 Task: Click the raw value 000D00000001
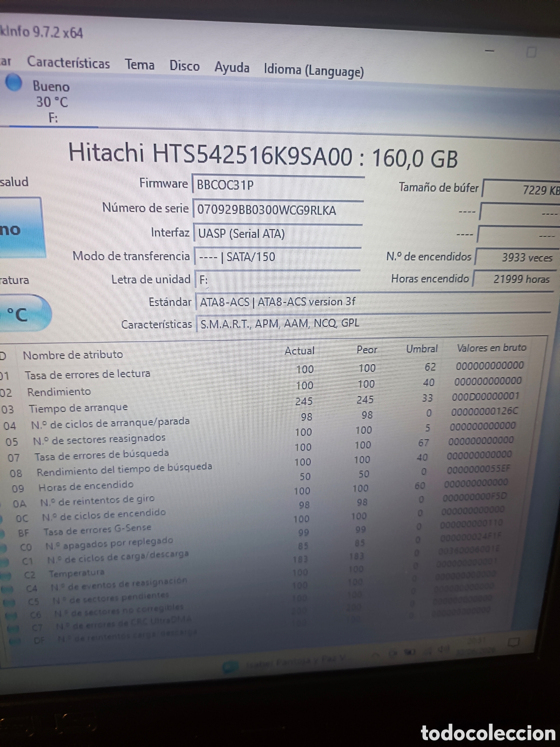click(x=485, y=396)
